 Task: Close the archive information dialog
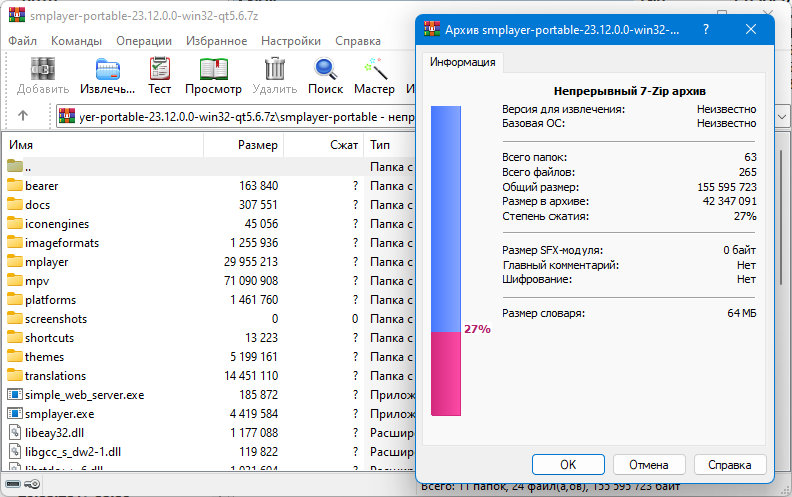[751, 29]
